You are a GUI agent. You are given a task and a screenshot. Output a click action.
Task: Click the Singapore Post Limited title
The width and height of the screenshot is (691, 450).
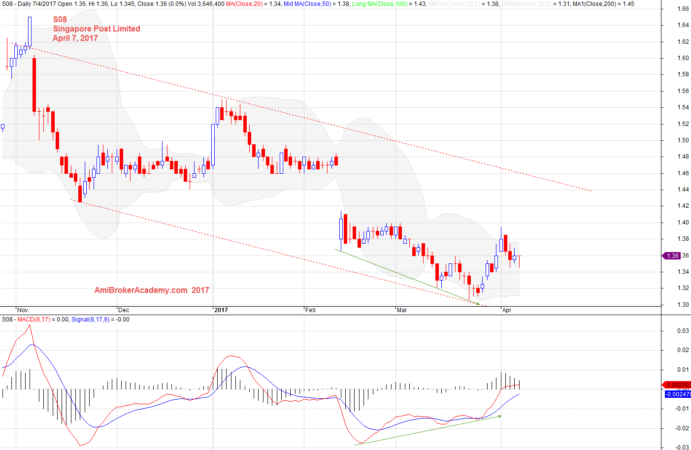click(97, 29)
